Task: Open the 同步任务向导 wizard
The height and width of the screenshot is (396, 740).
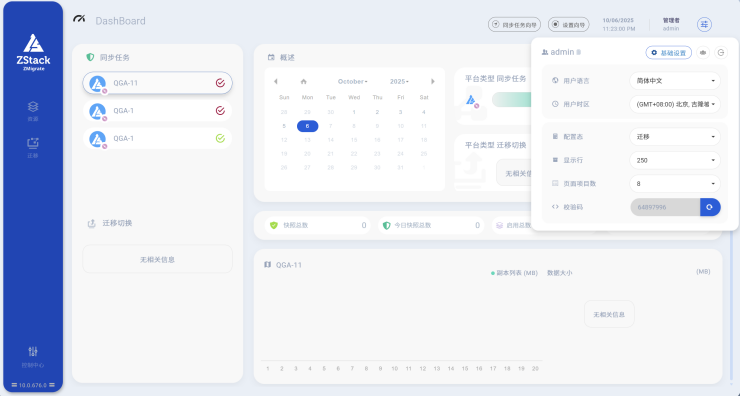Action: click(x=514, y=25)
